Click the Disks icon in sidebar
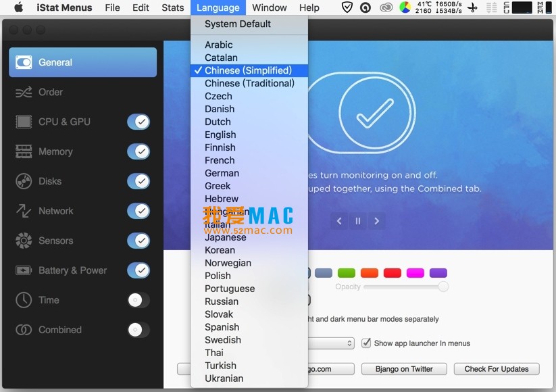The height and width of the screenshot is (392, 556). tap(24, 181)
